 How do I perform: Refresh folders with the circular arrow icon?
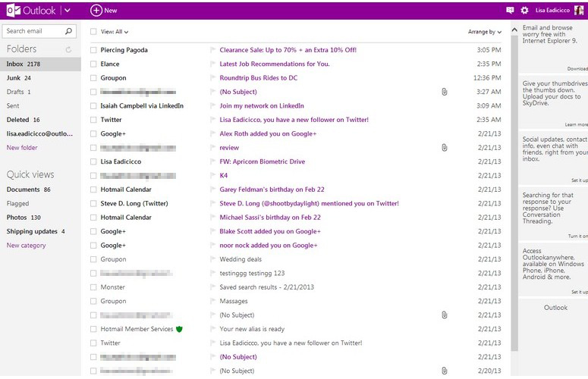point(68,49)
